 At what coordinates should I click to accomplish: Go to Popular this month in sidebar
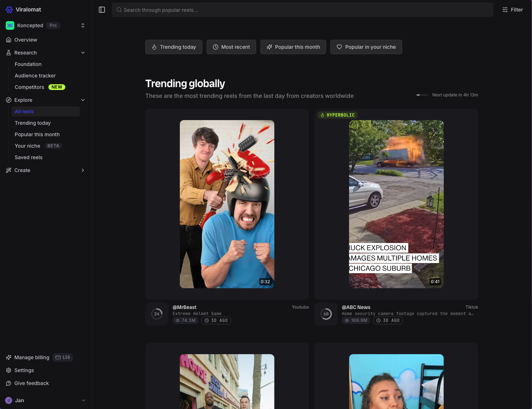pyautogui.click(x=37, y=134)
